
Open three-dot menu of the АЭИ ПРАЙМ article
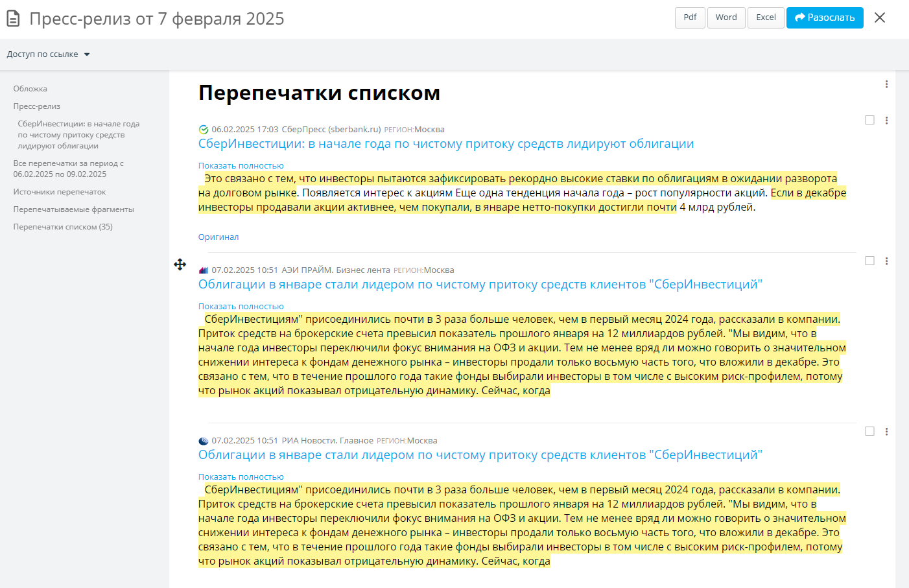(x=886, y=261)
